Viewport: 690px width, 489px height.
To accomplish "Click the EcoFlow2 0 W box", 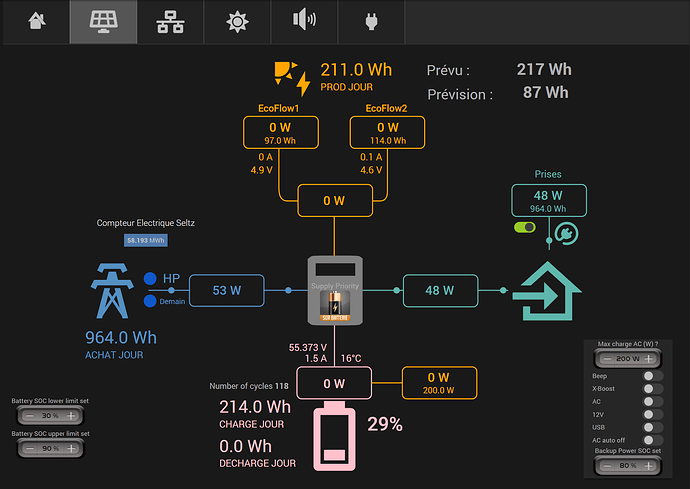I will (387, 132).
